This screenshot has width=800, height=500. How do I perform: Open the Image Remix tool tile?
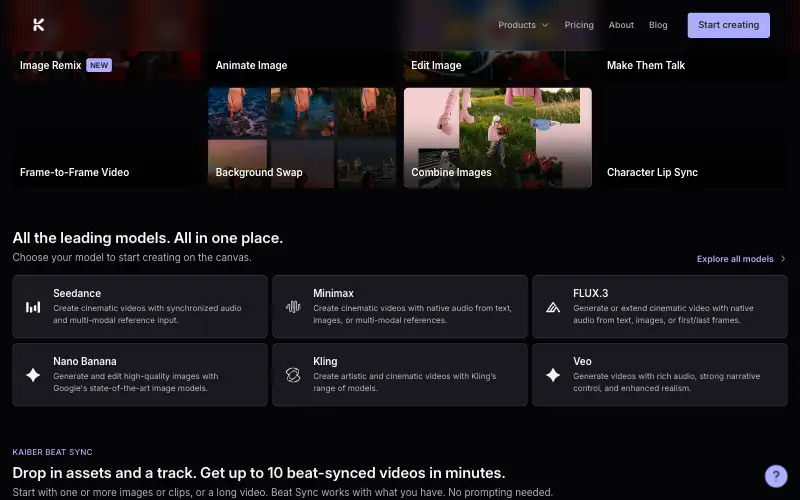click(107, 65)
